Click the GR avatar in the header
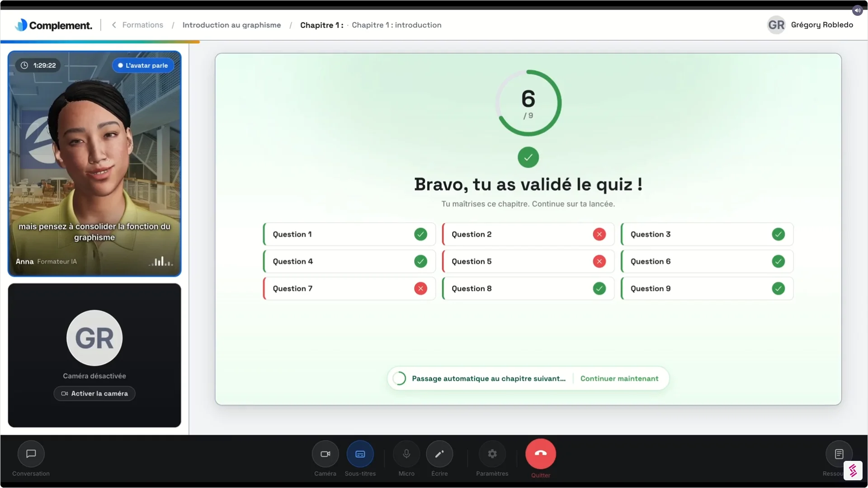 click(776, 25)
